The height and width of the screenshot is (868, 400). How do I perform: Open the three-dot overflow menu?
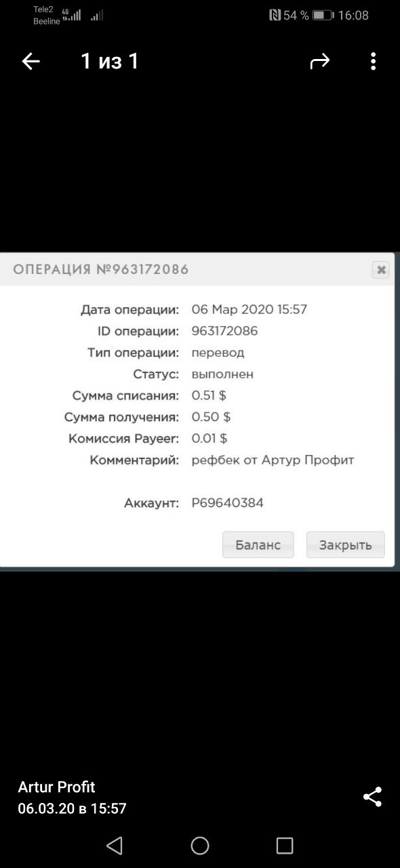[x=374, y=62]
